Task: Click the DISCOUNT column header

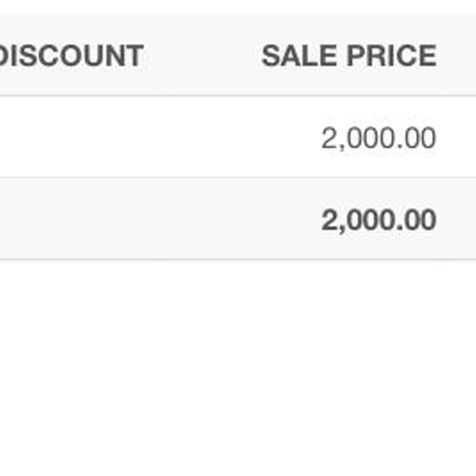Action: [71, 56]
